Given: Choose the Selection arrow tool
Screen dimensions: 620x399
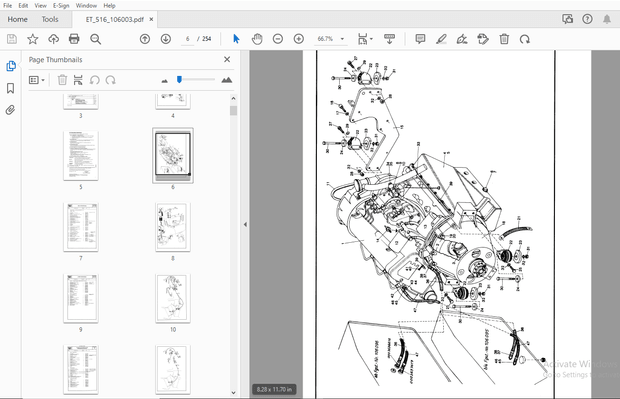Looking at the screenshot, I should point(236,39).
